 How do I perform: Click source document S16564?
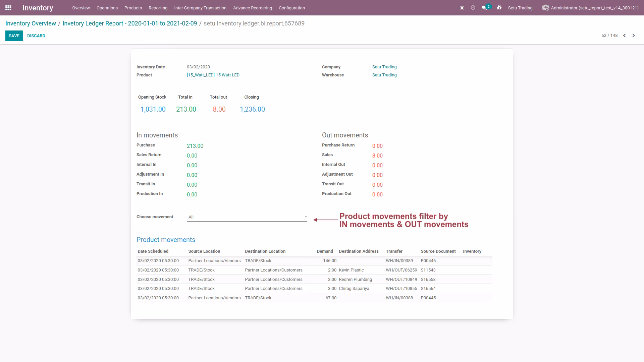coord(428,289)
